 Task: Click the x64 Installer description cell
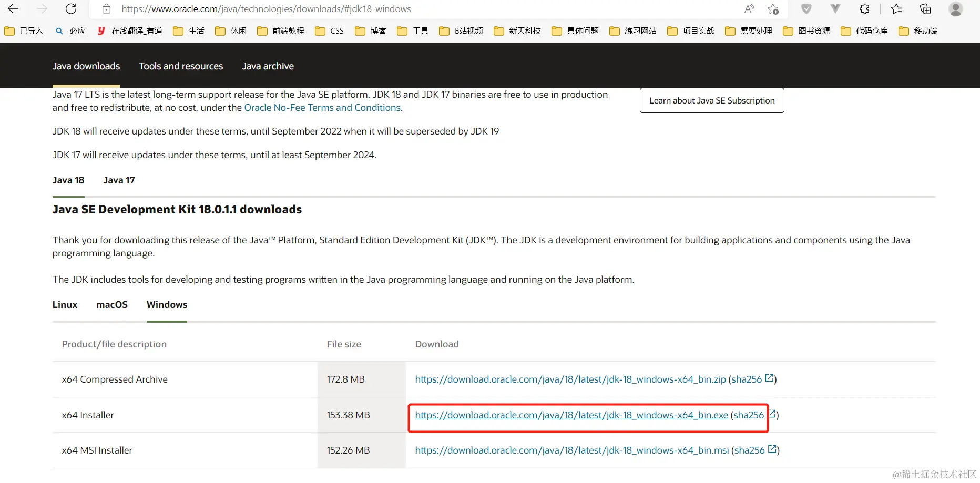[88, 415]
